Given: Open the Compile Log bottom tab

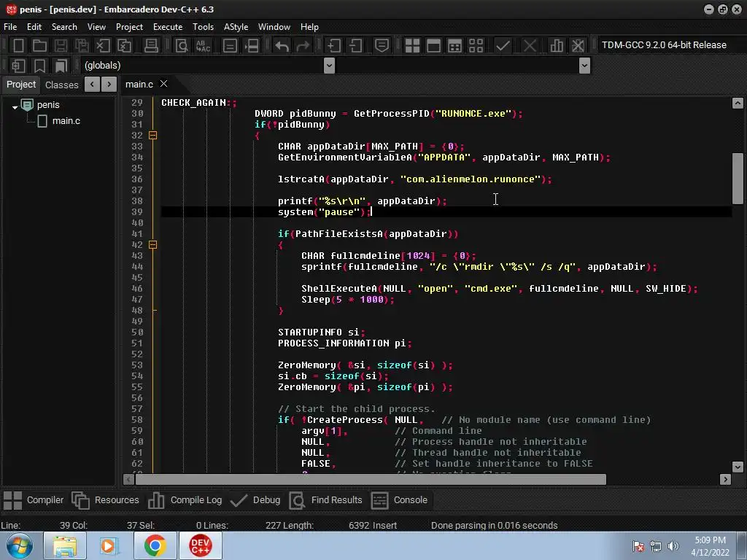Looking at the screenshot, I should (185, 500).
